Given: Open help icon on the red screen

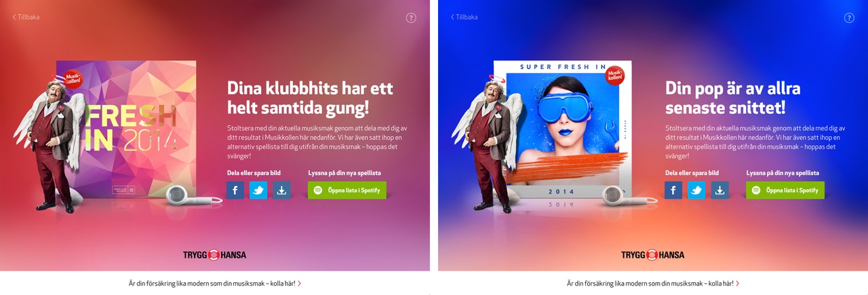Looking at the screenshot, I should point(411,18).
